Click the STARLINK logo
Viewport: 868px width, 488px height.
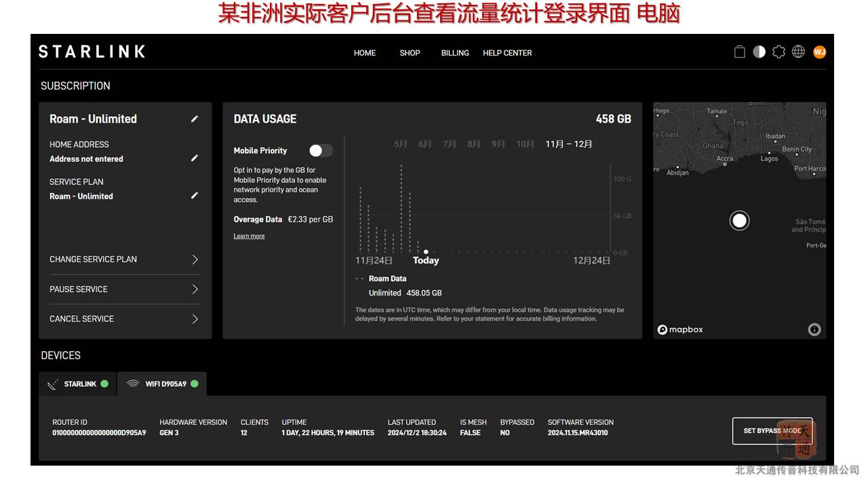coord(92,52)
